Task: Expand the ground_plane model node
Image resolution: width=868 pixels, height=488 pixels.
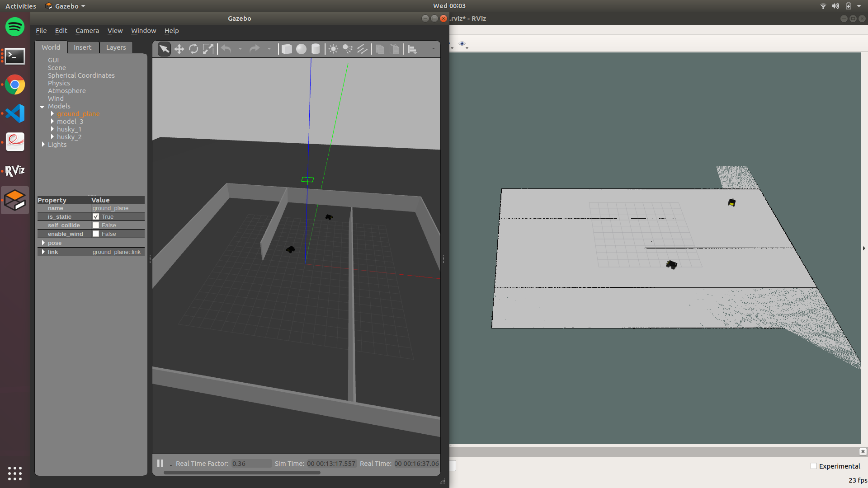Action: point(52,114)
